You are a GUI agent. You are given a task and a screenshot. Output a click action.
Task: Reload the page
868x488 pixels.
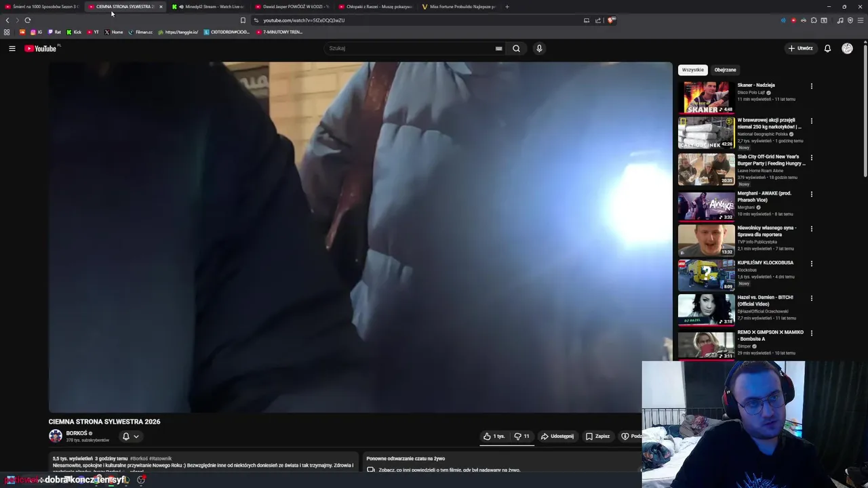tap(27, 20)
